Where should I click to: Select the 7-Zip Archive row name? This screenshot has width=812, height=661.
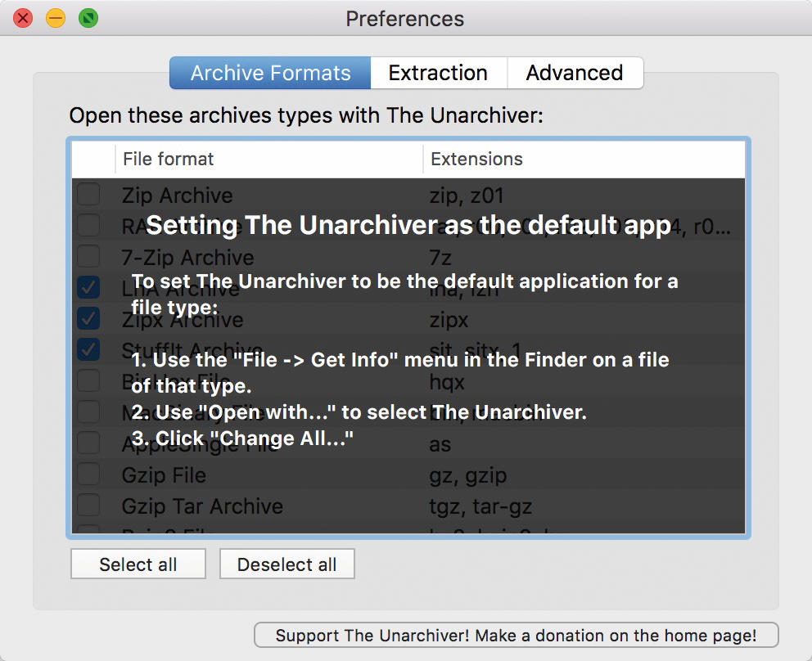[188, 257]
